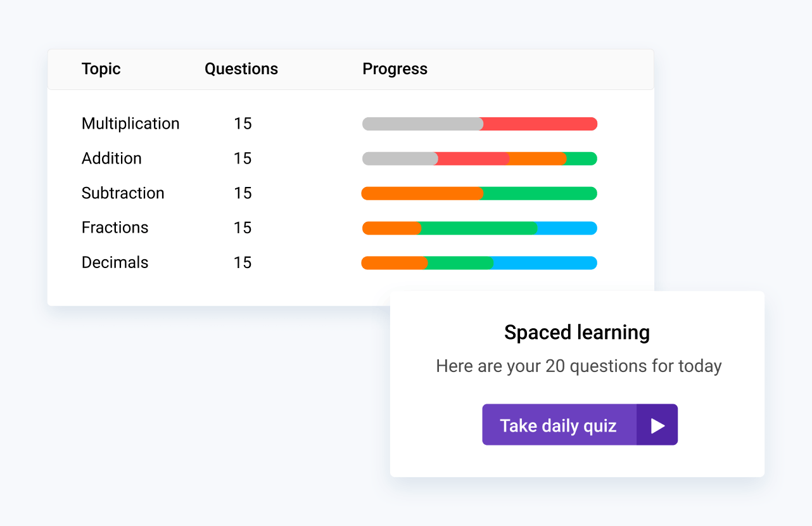Click the green segment of the Fractions bar

click(x=478, y=228)
